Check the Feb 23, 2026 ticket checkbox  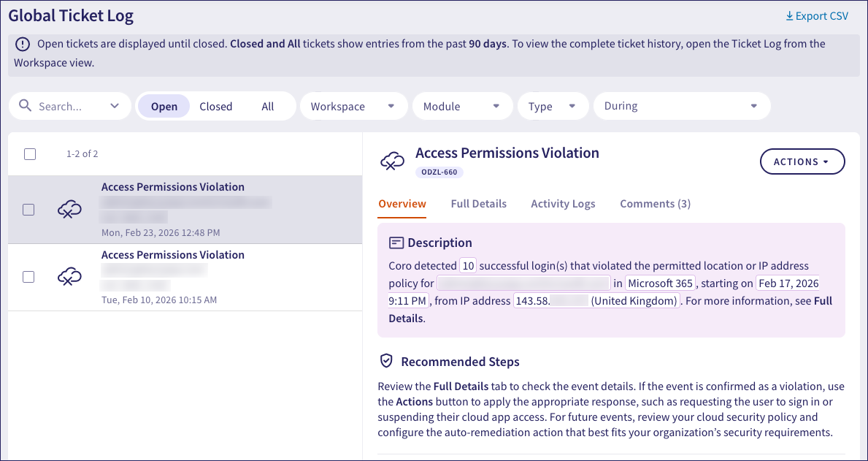click(28, 210)
